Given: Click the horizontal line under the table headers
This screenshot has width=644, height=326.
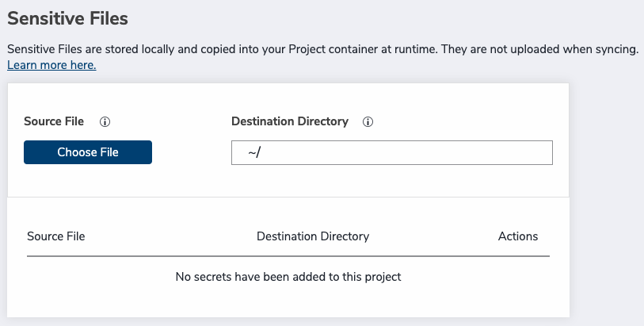Looking at the screenshot, I should (x=288, y=256).
